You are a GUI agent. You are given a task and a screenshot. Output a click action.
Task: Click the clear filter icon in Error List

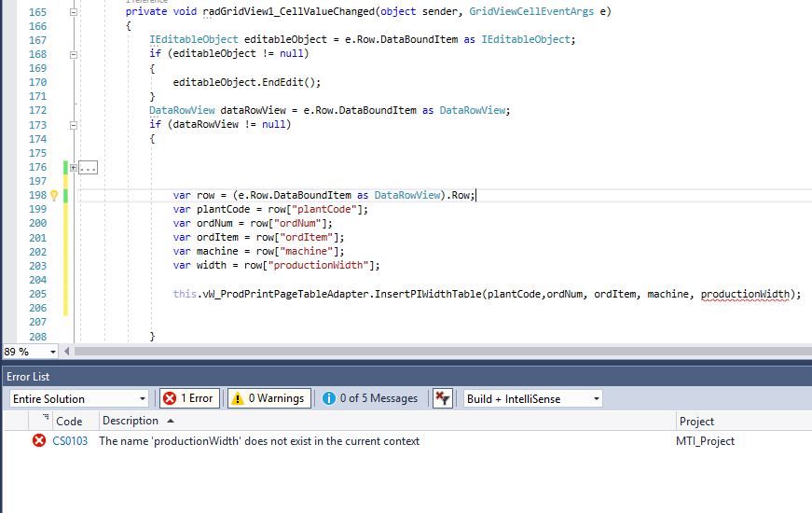[443, 398]
